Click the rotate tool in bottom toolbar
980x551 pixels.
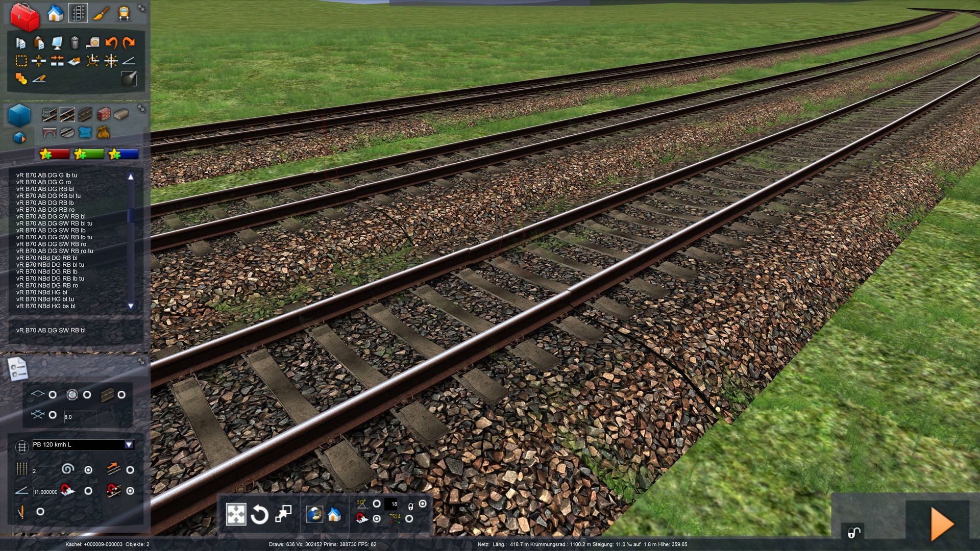click(x=259, y=514)
